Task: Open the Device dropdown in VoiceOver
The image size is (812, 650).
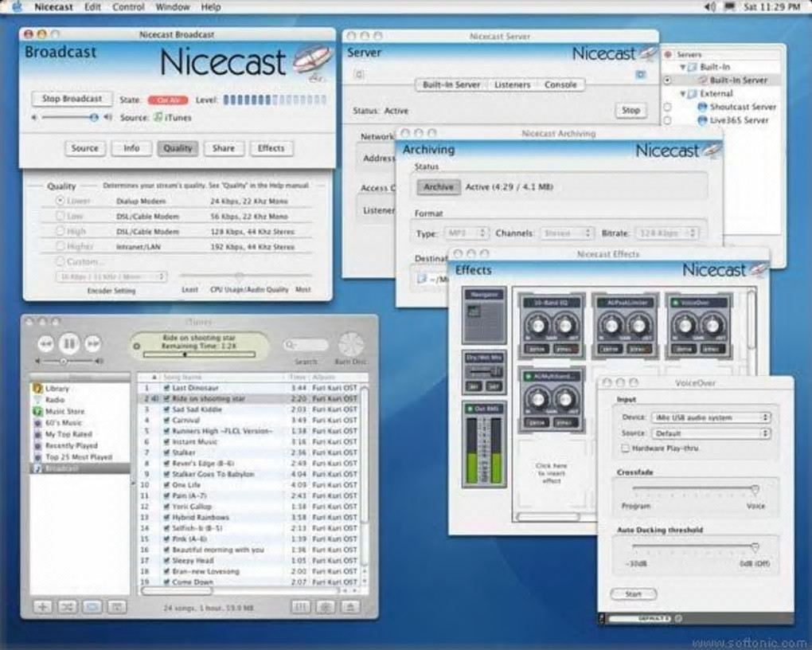Action: [711, 417]
